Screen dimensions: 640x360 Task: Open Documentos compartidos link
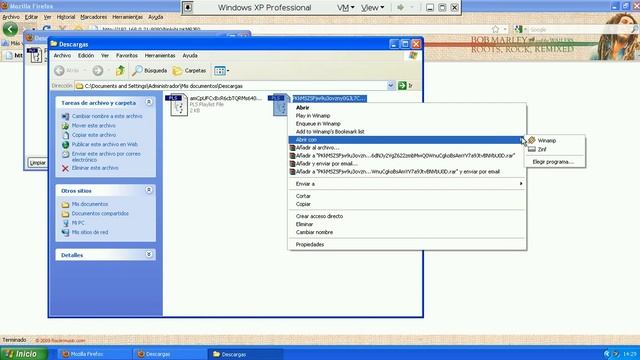(x=100, y=213)
